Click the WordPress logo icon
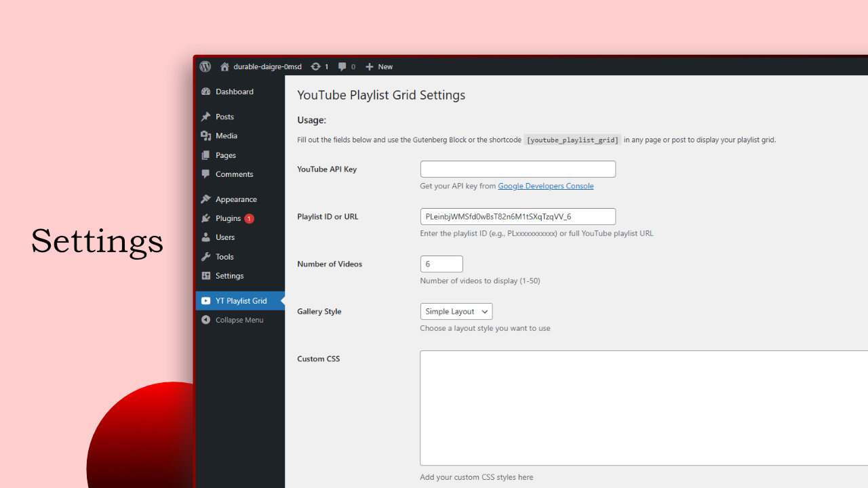Screen dimensions: 868x488 point(205,66)
